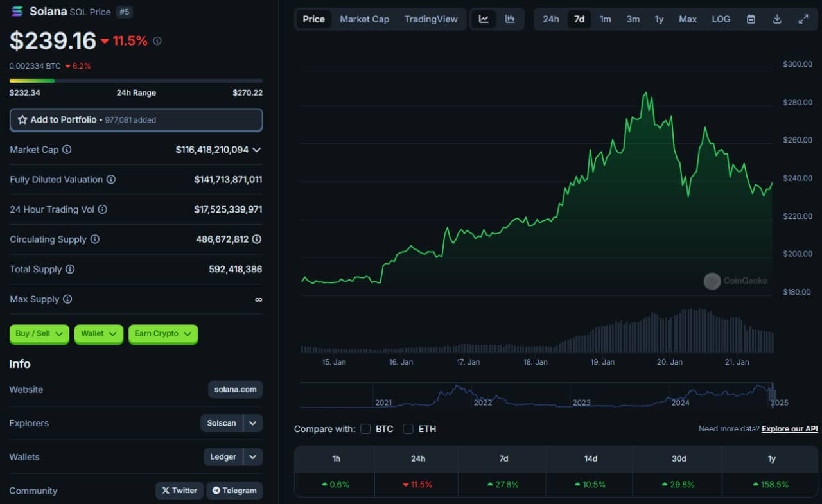Click the Market Cap info icon

point(67,150)
